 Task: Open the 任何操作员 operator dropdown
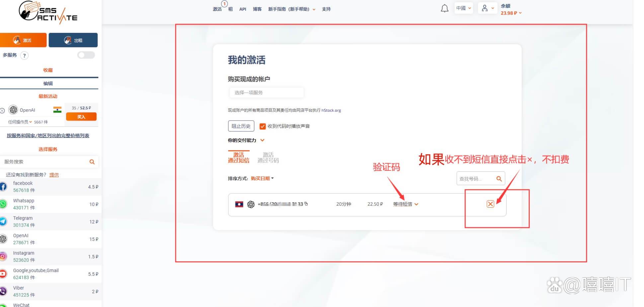click(x=20, y=122)
